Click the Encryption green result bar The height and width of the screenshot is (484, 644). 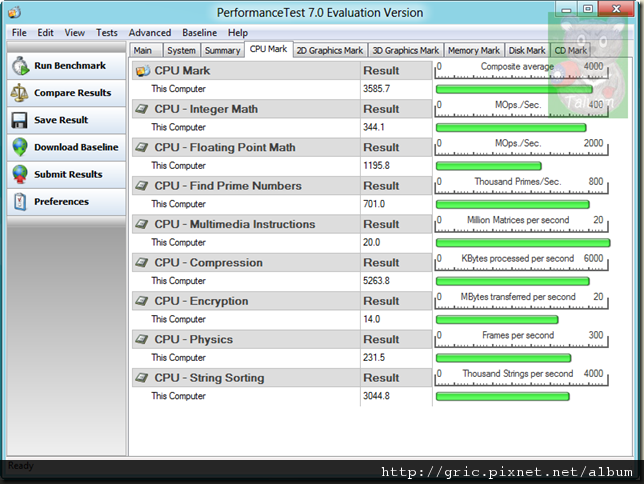pos(497,319)
